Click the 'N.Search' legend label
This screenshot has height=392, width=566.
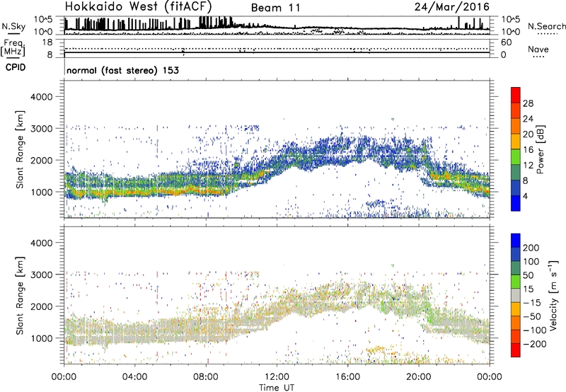547,26
